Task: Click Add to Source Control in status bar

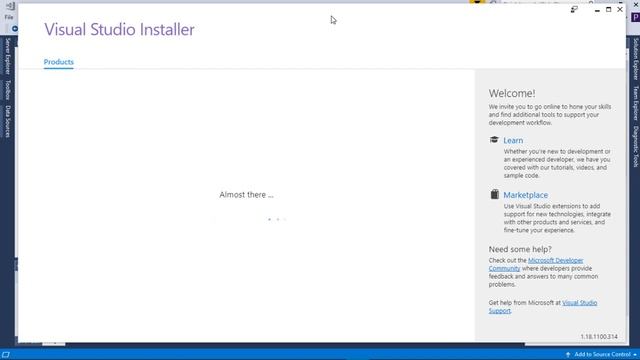Action: [602, 354]
